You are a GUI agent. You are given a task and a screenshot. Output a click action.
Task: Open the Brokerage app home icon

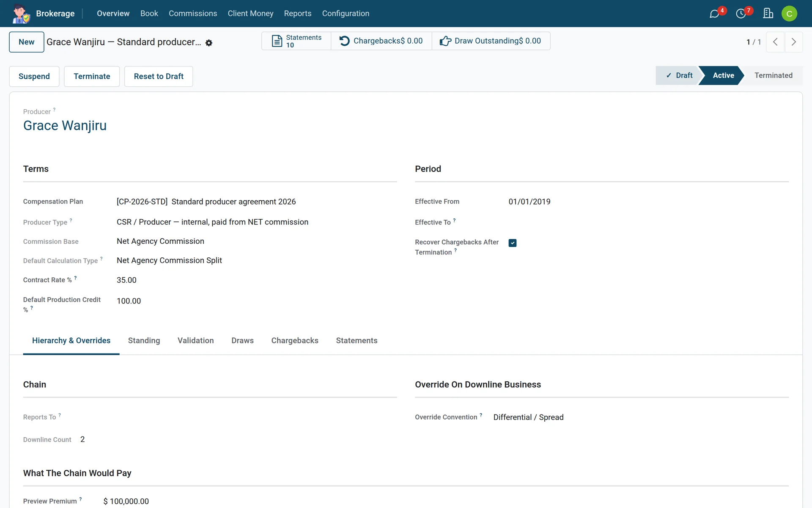click(x=21, y=14)
